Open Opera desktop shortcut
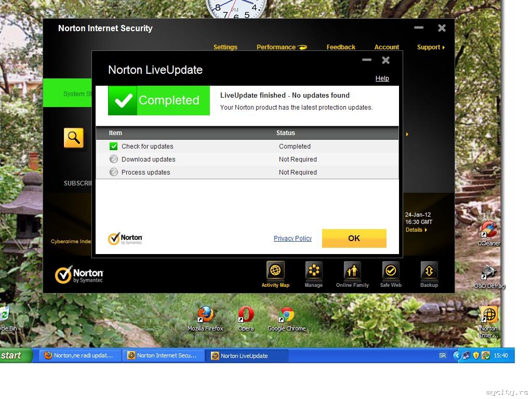The image size is (532, 399). (246, 318)
